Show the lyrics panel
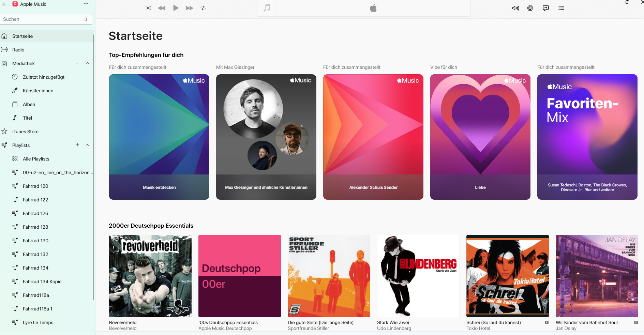 (546, 8)
